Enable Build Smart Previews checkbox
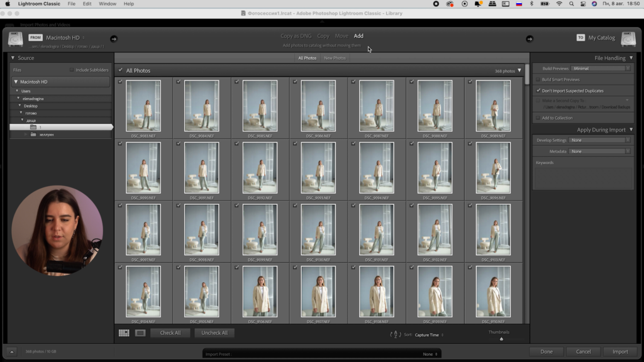Screen dimensions: 644x362 (538, 80)
